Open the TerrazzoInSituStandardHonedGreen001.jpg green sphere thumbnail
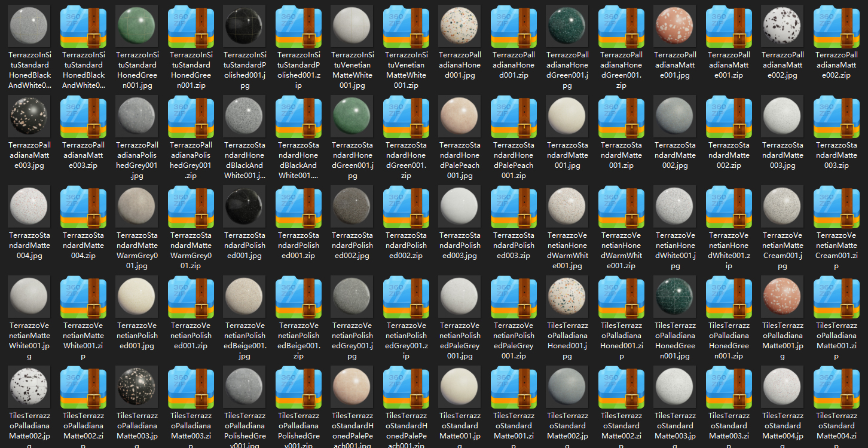This screenshot has height=448, width=868. [x=137, y=27]
